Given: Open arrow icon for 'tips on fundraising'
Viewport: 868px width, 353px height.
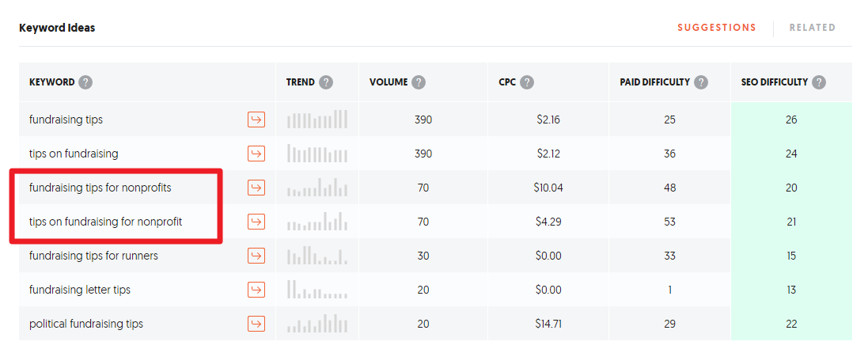Looking at the screenshot, I should [256, 154].
